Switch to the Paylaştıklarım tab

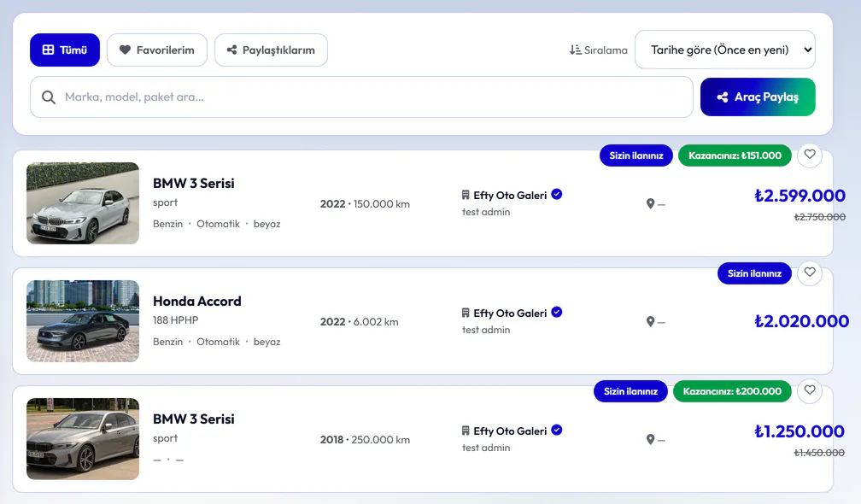[272, 50]
